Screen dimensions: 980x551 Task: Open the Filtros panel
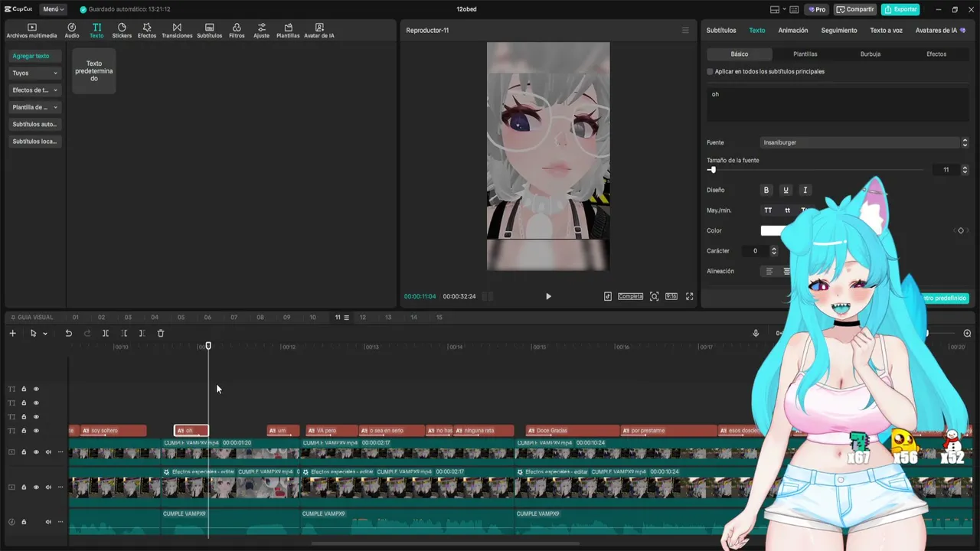point(237,31)
